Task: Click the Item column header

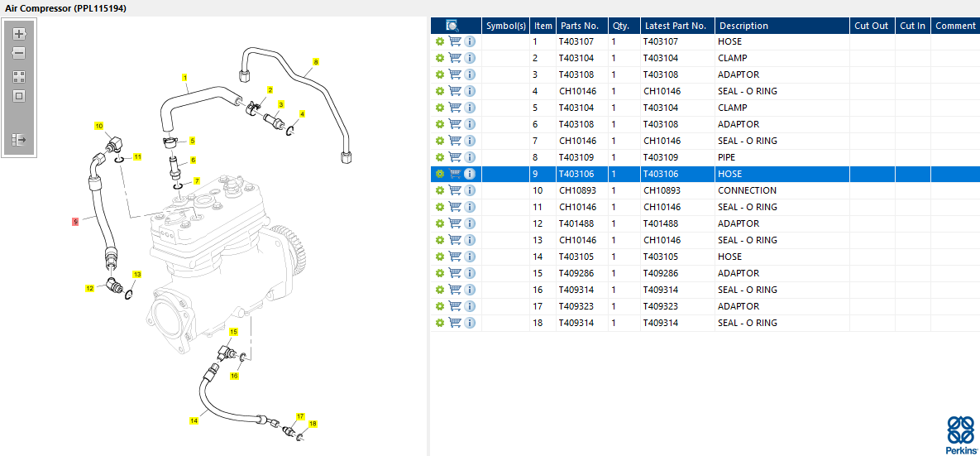Action: coord(543,26)
